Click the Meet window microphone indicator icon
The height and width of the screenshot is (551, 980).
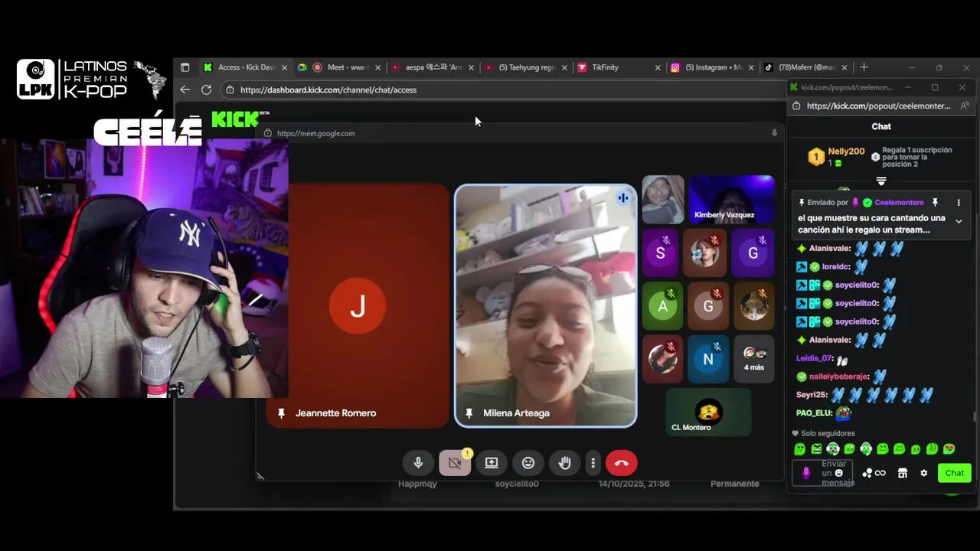click(x=774, y=133)
